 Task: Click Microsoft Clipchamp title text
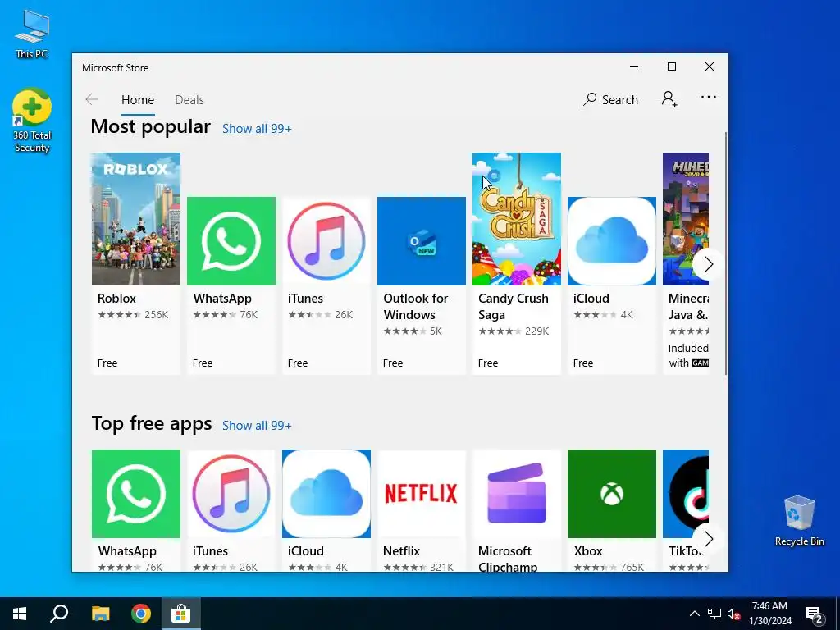(507, 558)
